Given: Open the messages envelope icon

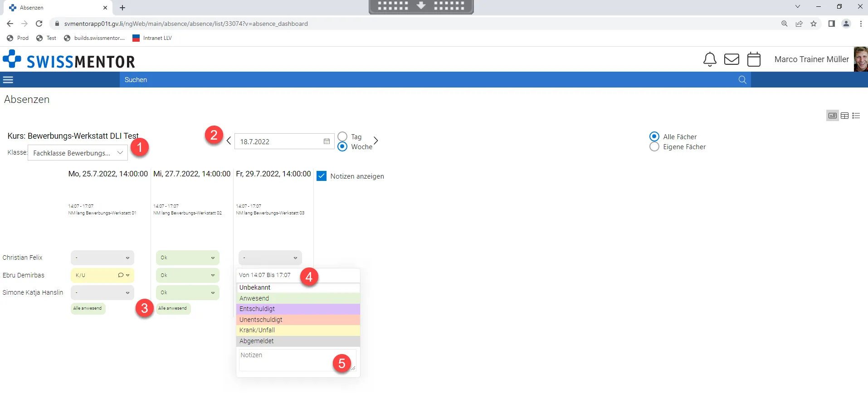Looking at the screenshot, I should [x=731, y=59].
